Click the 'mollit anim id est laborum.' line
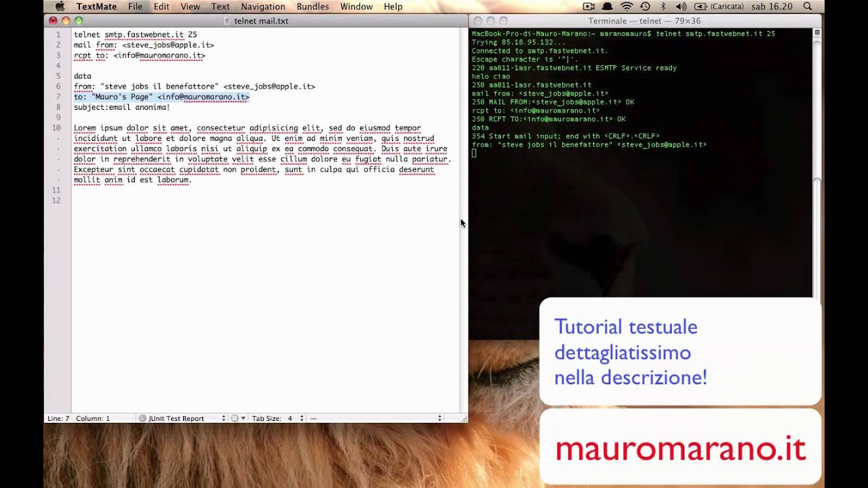Viewport: 868px width, 488px height. coord(133,180)
